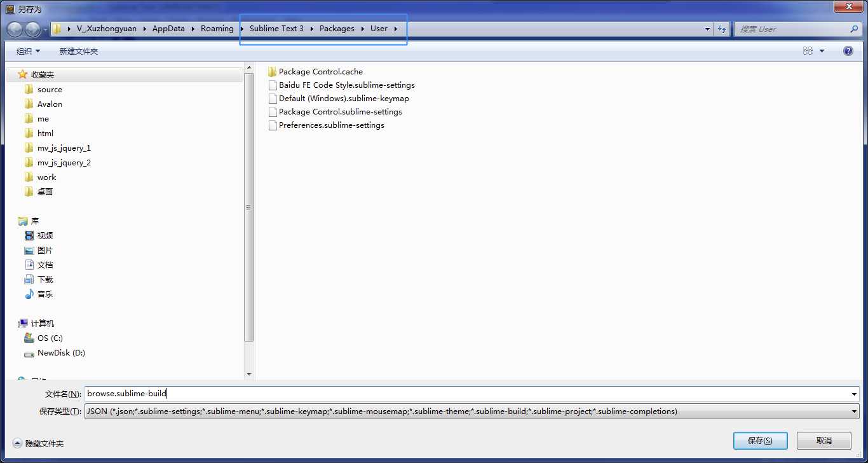Image resolution: width=868 pixels, height=463 pixels.
Task: Expand the arrow after Packages breadcrumb
Action: (362, 29)
